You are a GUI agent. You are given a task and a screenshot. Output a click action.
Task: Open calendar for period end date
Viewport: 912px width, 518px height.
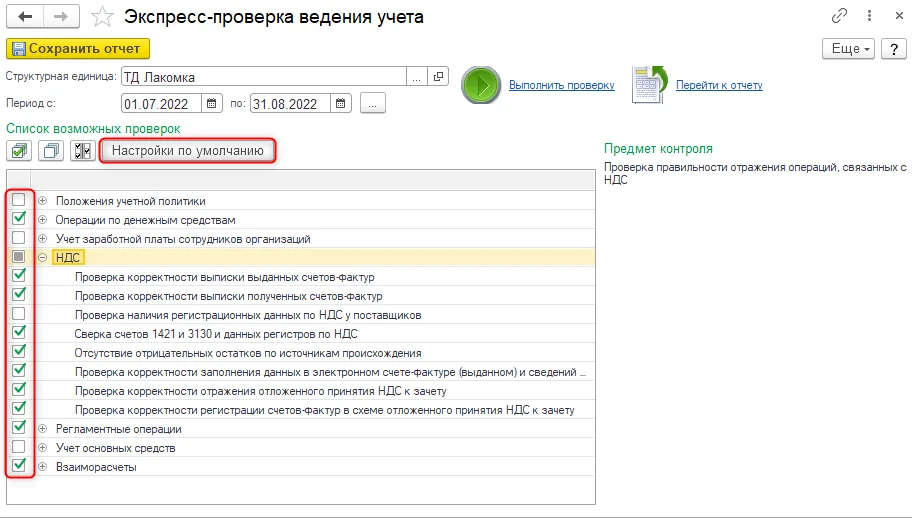[x=341, y=103]
